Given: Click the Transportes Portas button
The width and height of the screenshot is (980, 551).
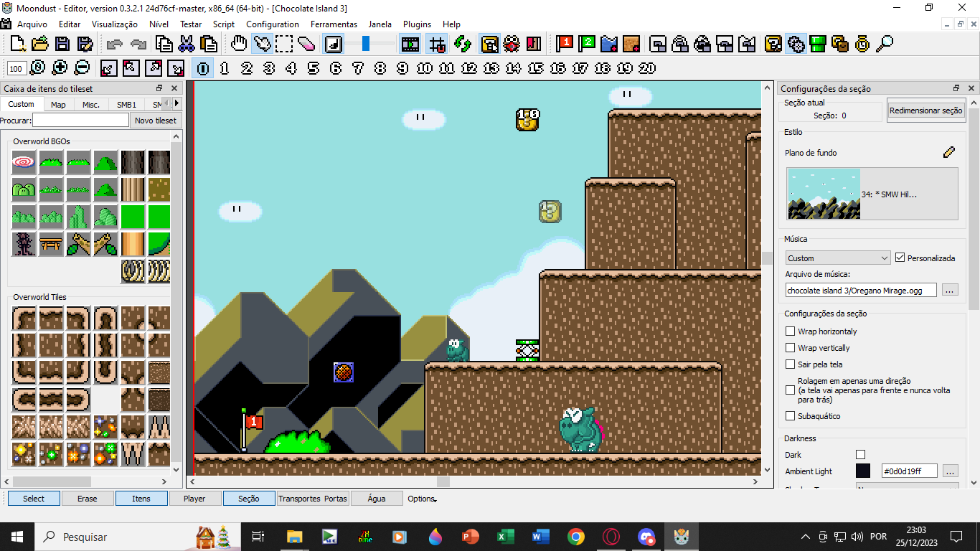Looking at the screenshot, I should click(x=312, y=499).
